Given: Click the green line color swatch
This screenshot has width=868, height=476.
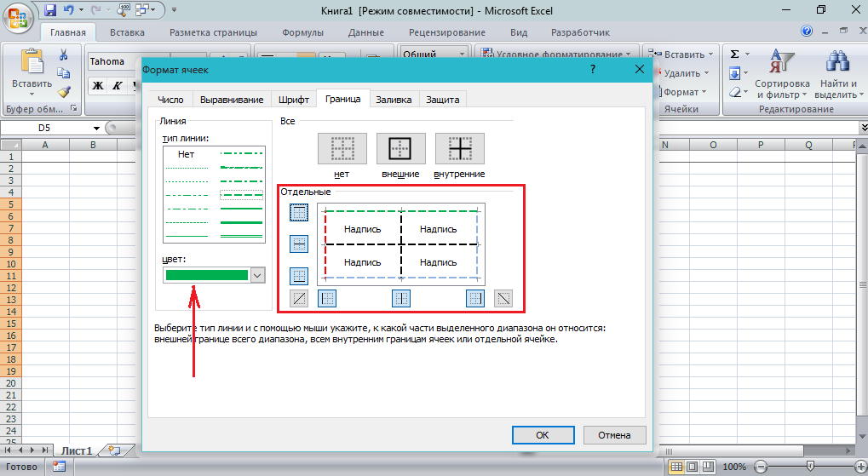Looking at the screenshot, I should (207, 275).
